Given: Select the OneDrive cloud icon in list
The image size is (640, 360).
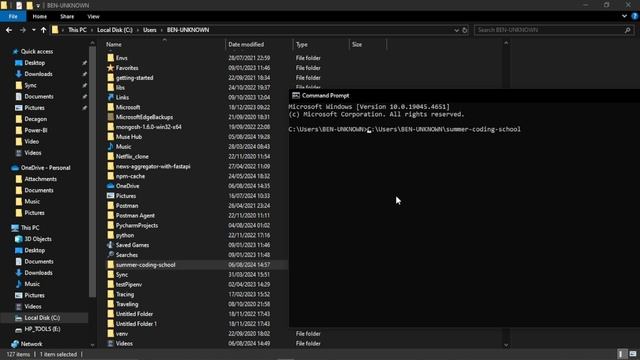Looking at the screenshot, I should click(x=110, y=186).
